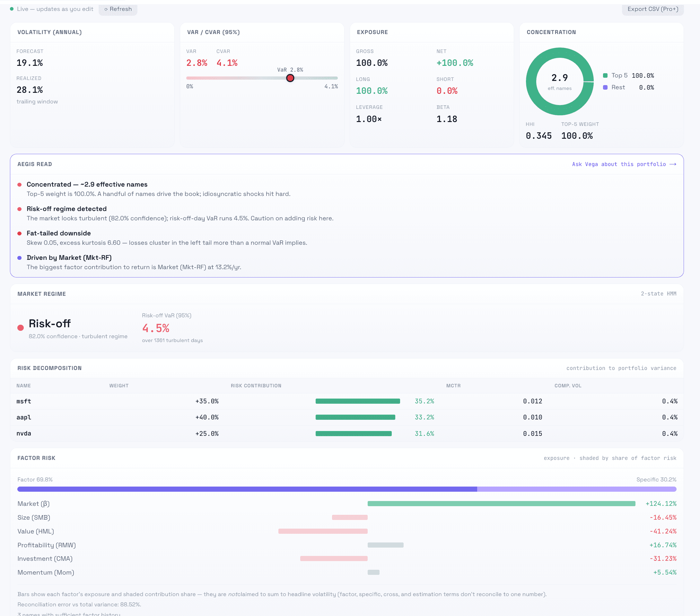Screen dimensions: 700x616
Task: Open Ask Vega about this portfolio link
Action: [624, 164]
